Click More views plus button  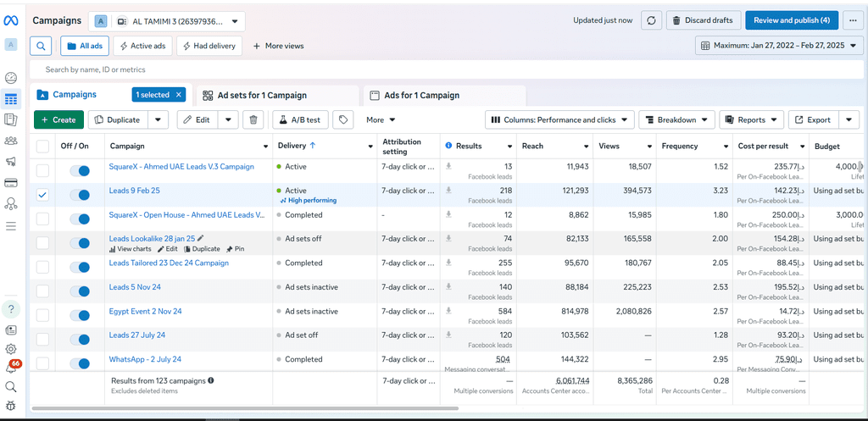pyautogui.click(x=278, y=46)
